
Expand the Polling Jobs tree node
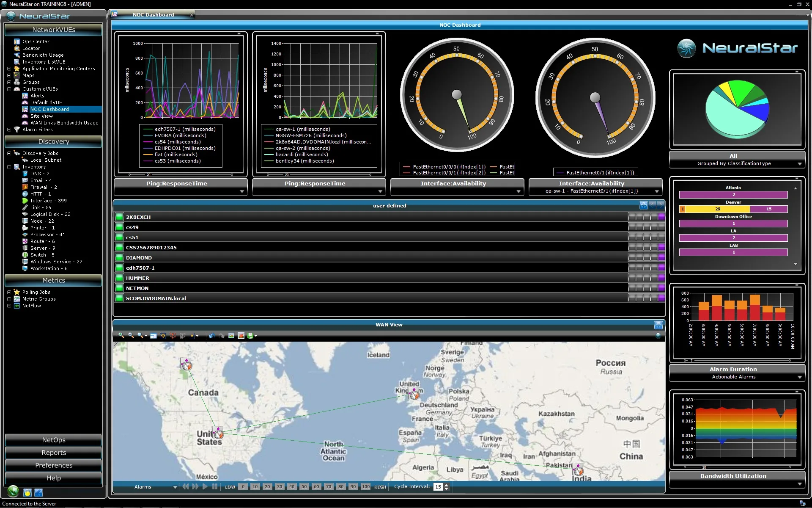(x=9, y=292)
